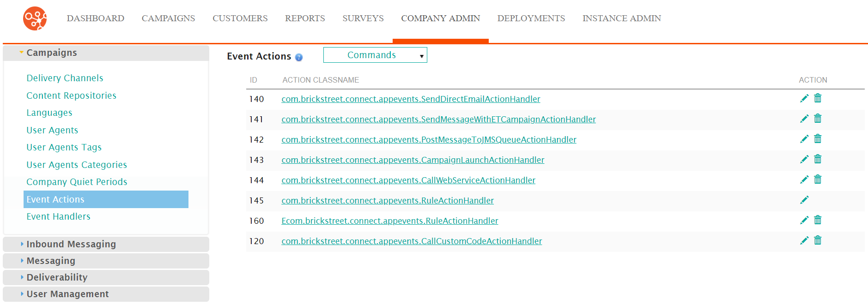Switch to the Customers tab

[x=240, y=18]
